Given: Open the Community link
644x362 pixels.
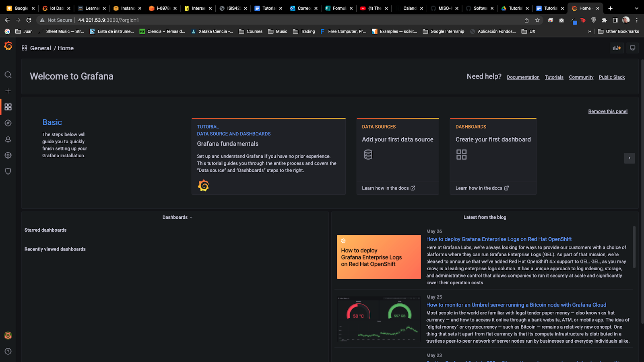Looking at the screenshot, I should tap(581, 77).
